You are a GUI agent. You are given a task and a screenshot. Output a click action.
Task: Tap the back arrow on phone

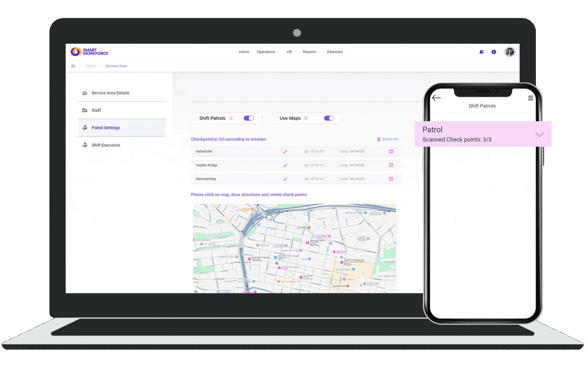(436, 98)
